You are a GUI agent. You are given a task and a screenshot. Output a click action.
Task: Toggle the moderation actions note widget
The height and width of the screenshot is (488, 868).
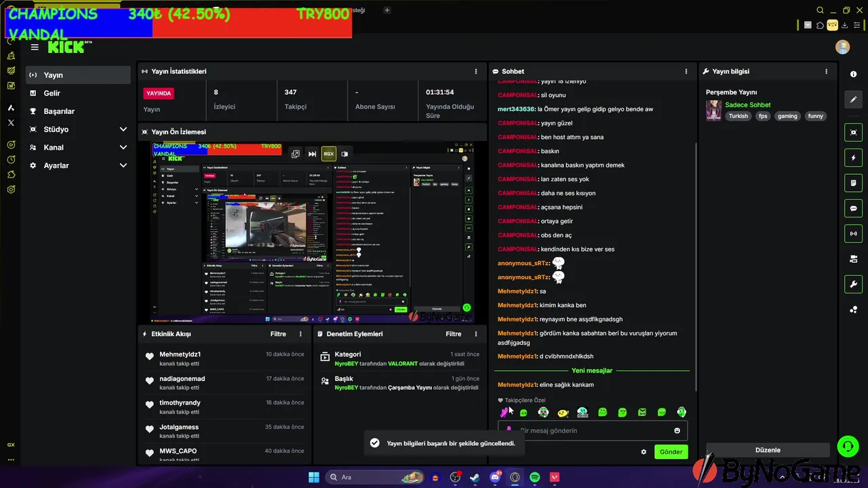pyautogui.click(x=853, y=183)
